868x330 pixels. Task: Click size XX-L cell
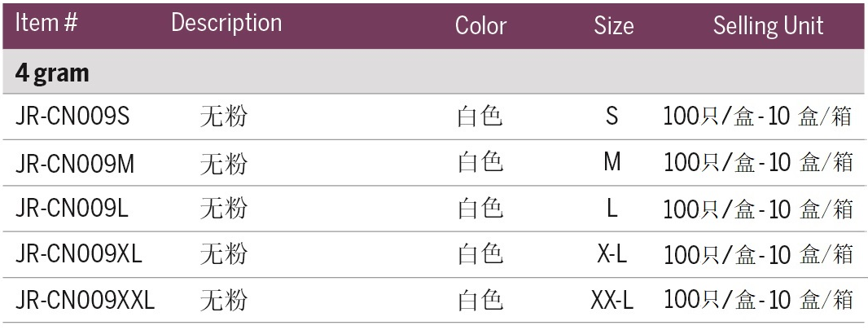(612, 301)
